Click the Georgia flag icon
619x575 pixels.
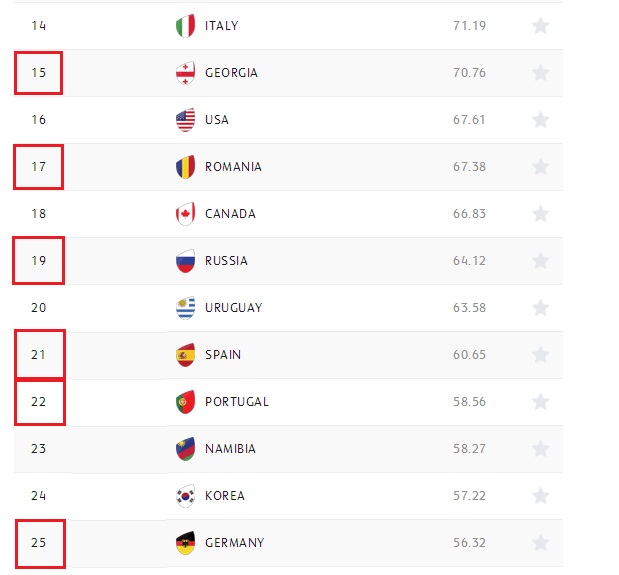click(185, 73)
